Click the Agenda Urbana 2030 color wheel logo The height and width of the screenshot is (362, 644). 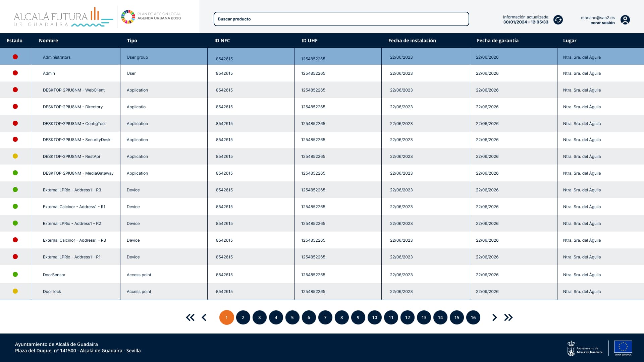(128, 17)
